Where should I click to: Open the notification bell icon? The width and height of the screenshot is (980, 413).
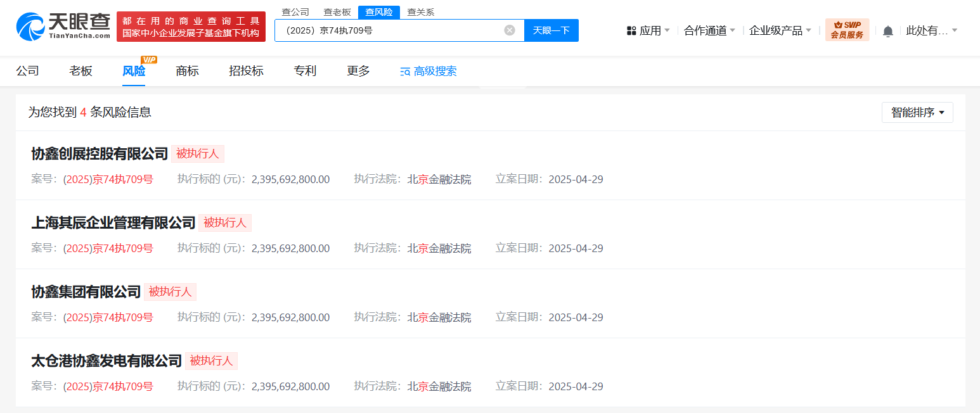pos(888,31)
